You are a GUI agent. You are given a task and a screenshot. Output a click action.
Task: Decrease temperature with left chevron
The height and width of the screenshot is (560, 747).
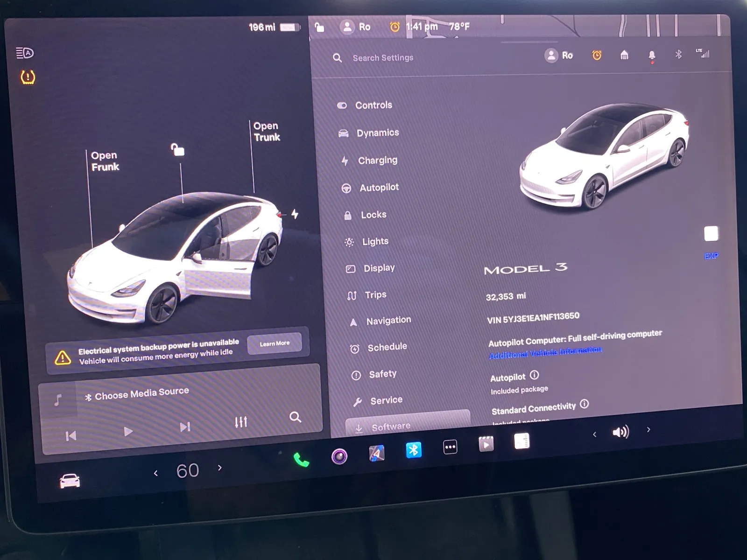(156, 473)
